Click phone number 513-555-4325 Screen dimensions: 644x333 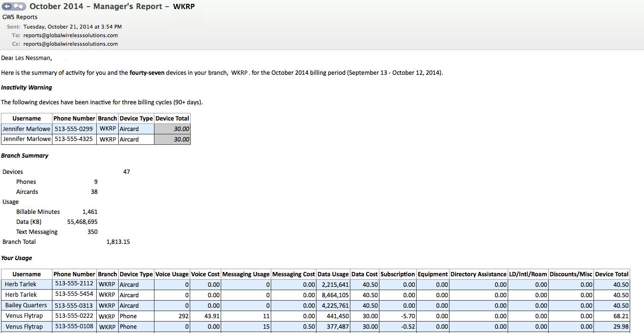click(74, 139)
